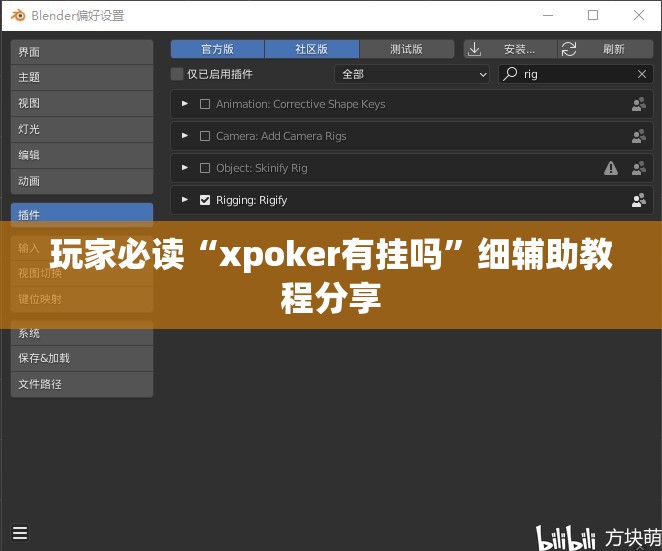This screenshot has width=662, height=551.
Task: Expand the Rigify details arrow
Action: tap(184, 200)
